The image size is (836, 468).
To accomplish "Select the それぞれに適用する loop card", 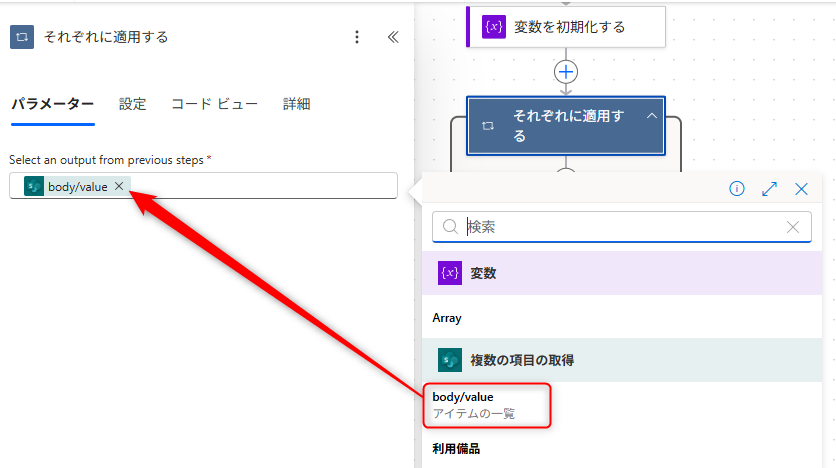I will point(566,126).
